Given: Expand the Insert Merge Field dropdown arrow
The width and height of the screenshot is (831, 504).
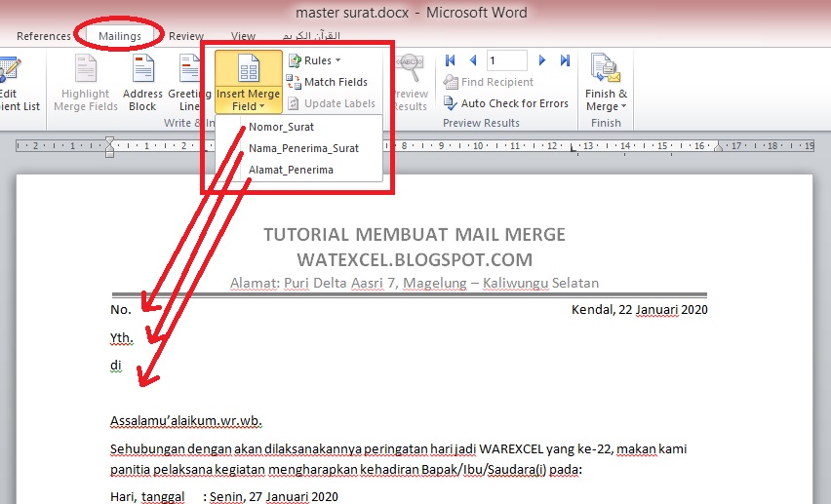Looking at the screenshot, I should (261, 106).
